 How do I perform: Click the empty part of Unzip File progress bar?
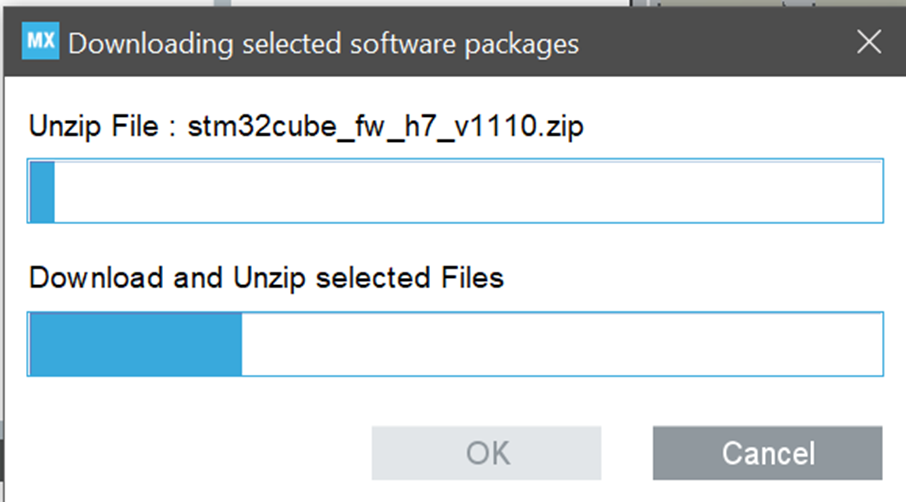pyautogui.click(x=460, y=190)
